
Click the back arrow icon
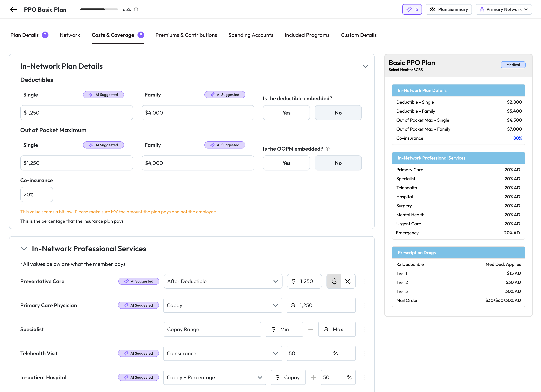pos(14,10)
